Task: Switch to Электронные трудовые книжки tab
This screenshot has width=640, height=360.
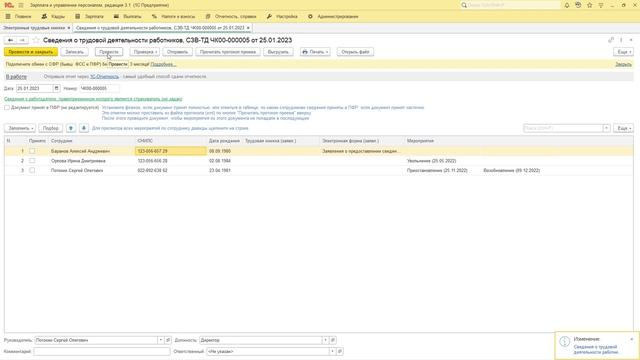Action: 34,28
